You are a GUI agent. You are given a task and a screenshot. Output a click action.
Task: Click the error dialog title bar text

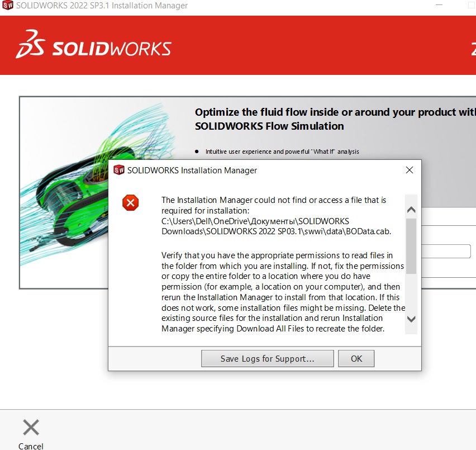(x=192, y=170)
